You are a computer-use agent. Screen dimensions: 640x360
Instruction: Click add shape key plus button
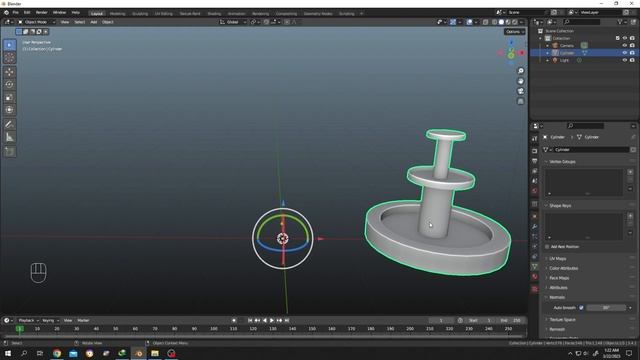pos(630,216)
